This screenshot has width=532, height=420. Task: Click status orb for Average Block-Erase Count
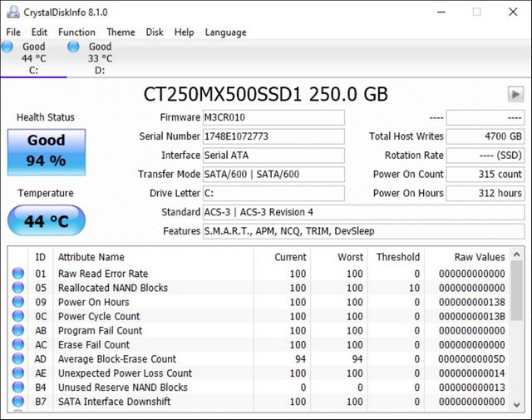click(x=18, y=359)
